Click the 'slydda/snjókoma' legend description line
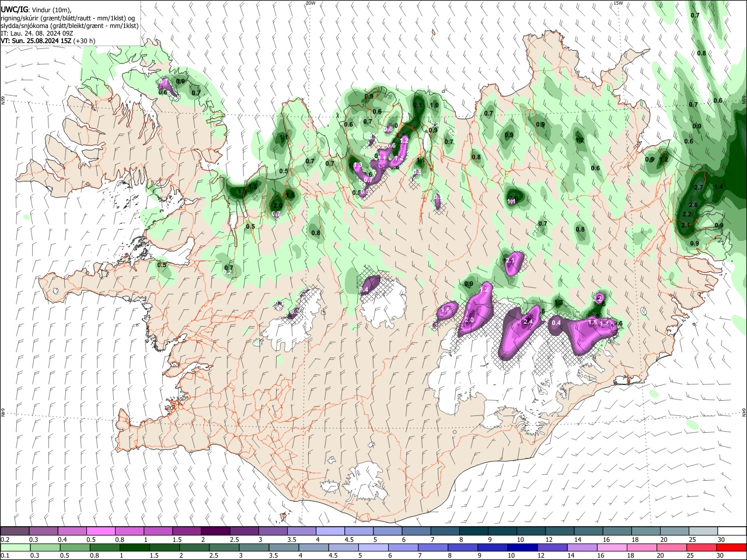The image size is (747, 560). [69, 26]
